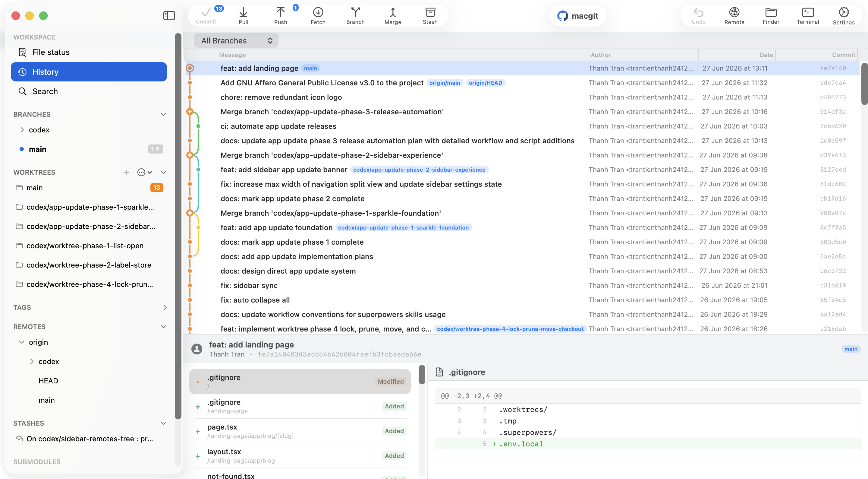Viewport: 868px width, 479px height.
Task: Open Search in the workspace sidebar
Action: pyautogui.click(x=89, y=91)
